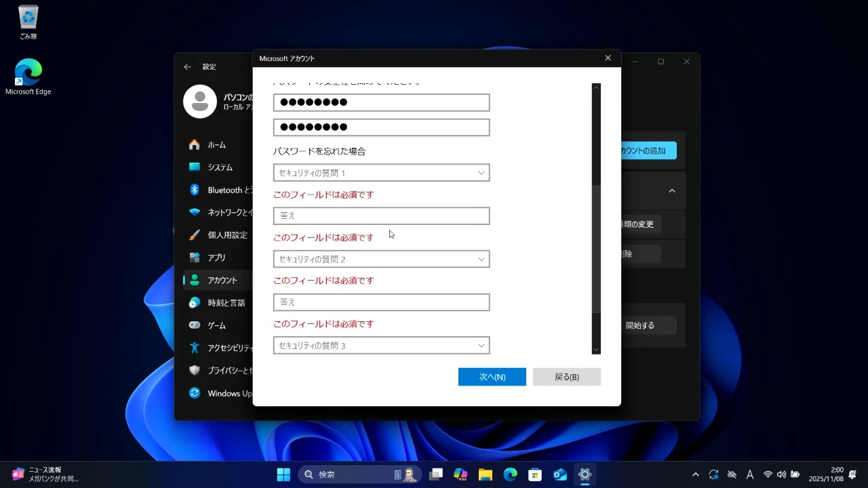
Task: Click the 個人用設定 paintbrush icon
Action: click(195, 235)
